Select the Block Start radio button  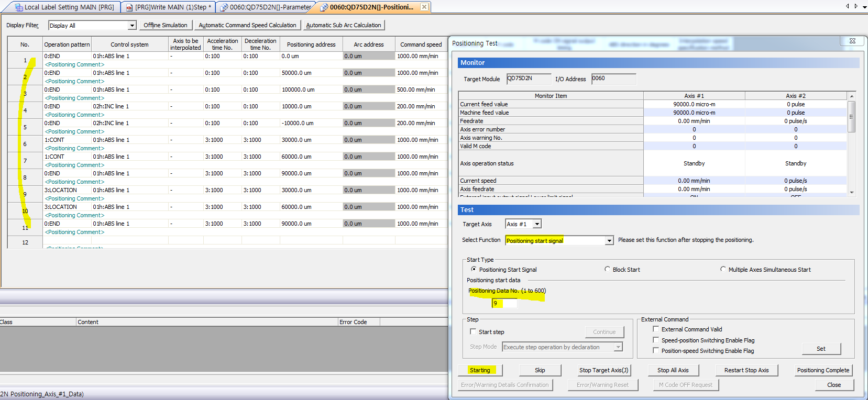click(x=607, y=269)
